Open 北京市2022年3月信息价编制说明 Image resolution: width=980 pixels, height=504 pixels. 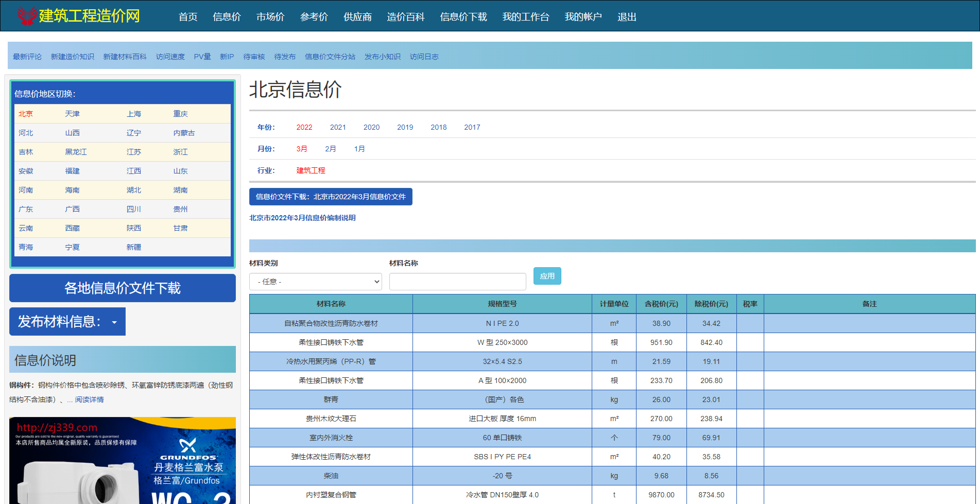(x=304, y=218)
